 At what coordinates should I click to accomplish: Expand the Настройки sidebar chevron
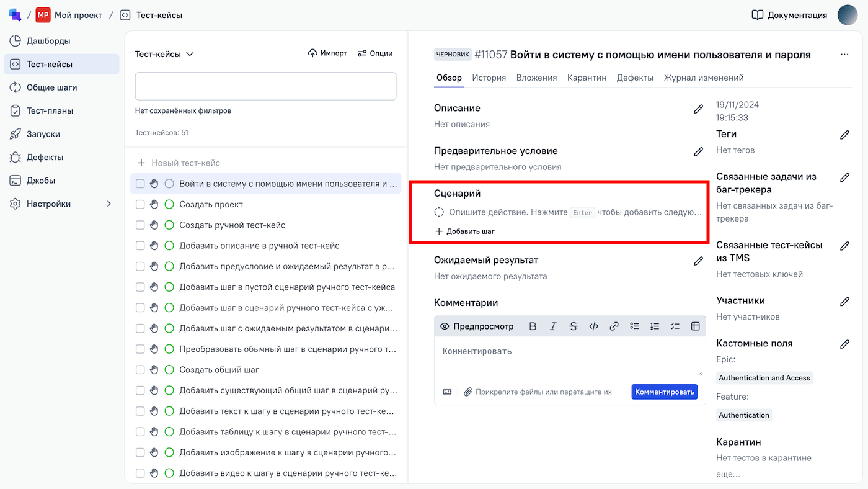pyautogui.click(x=110, y=204)
